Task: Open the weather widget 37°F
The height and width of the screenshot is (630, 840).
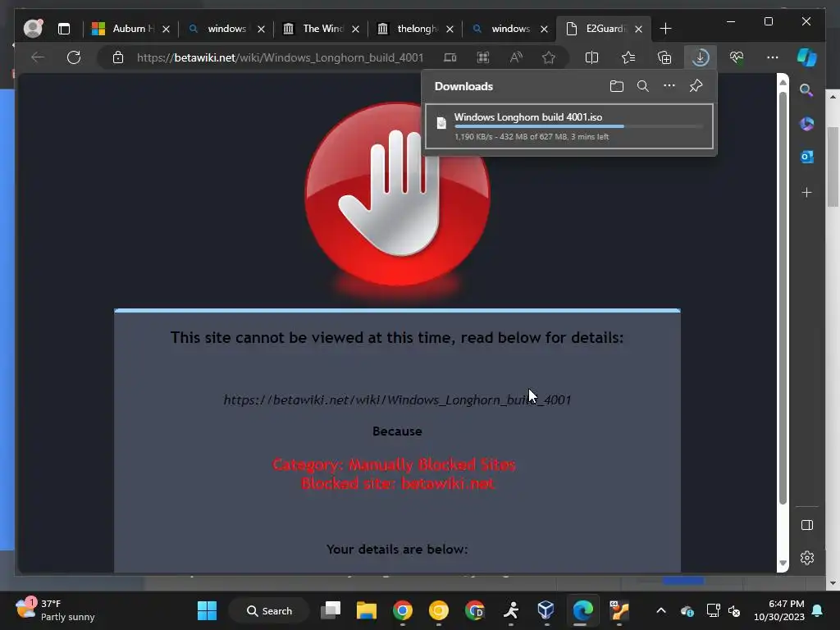Action: (55, 610)
